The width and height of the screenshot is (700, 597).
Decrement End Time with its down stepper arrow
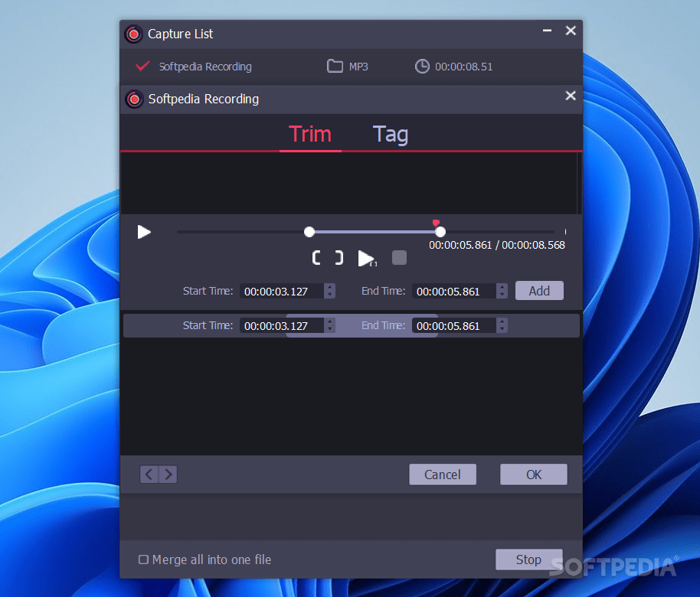click(x=502, y=295)
